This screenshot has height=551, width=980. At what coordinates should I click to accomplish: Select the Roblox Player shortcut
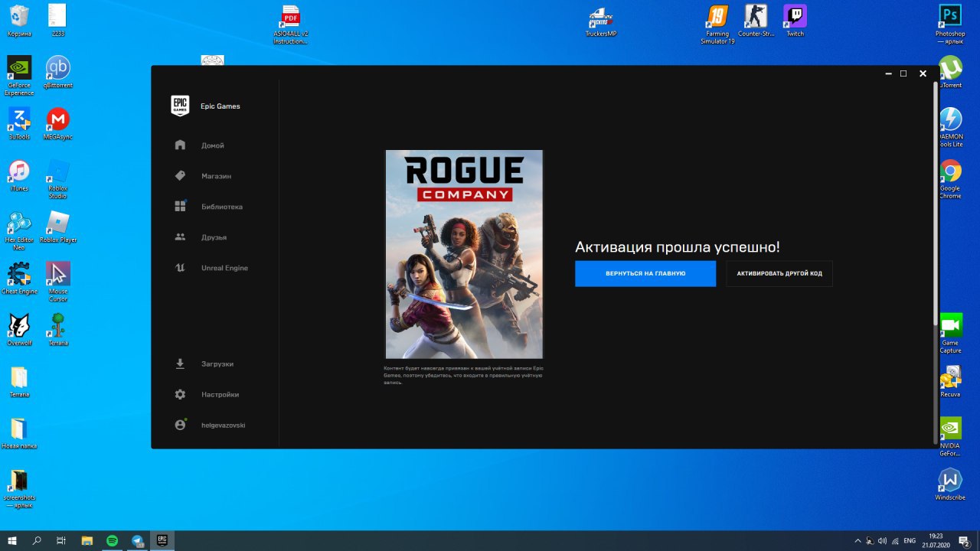57,227
